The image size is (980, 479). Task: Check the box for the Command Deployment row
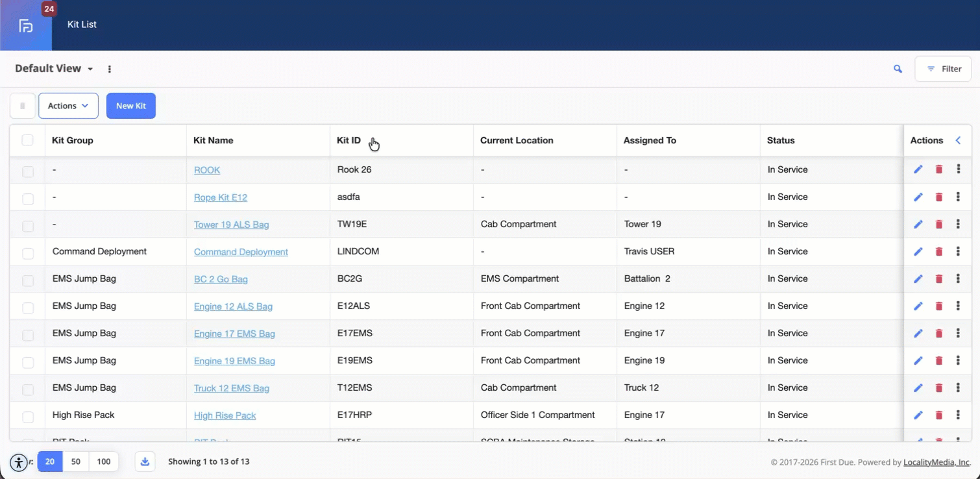[27, 253]
